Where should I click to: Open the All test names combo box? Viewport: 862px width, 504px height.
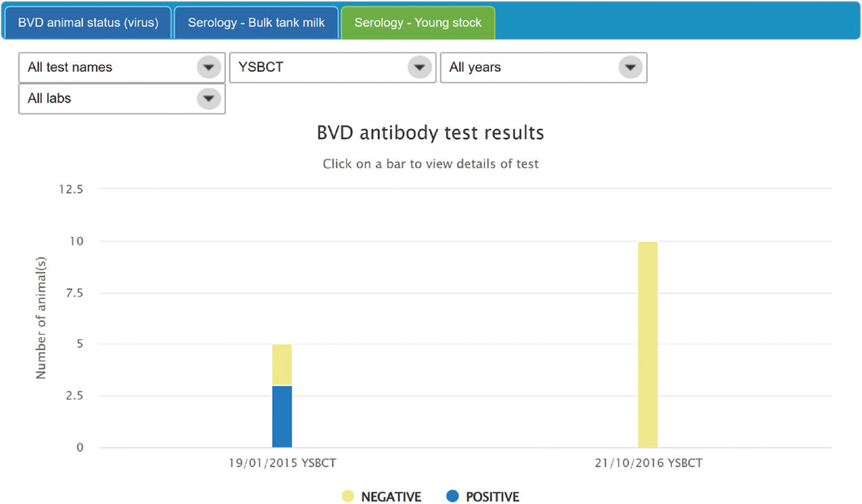[108, 67]
